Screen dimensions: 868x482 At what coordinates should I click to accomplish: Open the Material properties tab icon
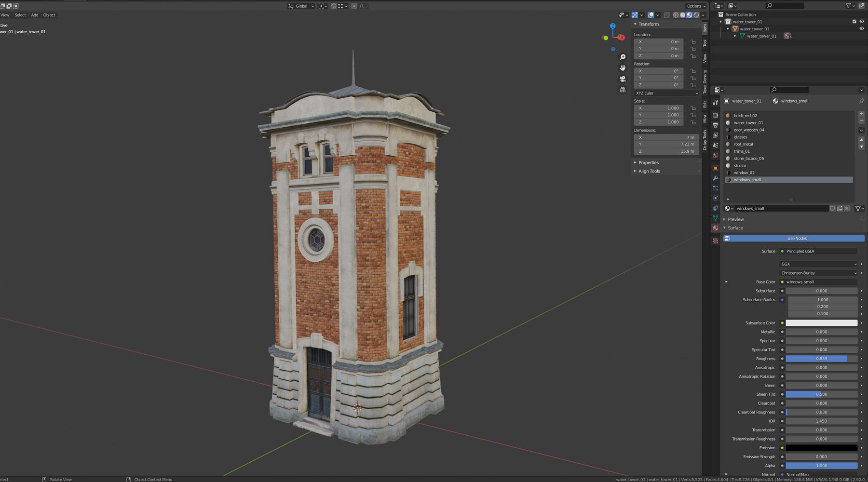tap(715, 228)
